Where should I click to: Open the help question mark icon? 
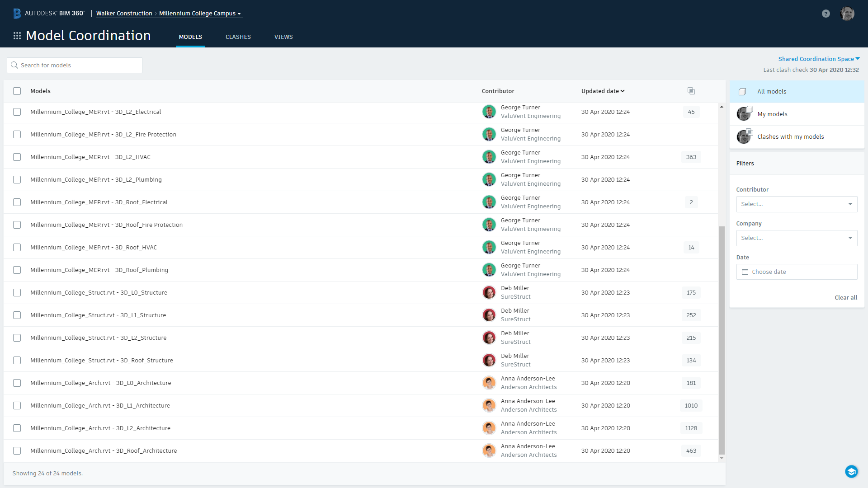coord(826,14)
